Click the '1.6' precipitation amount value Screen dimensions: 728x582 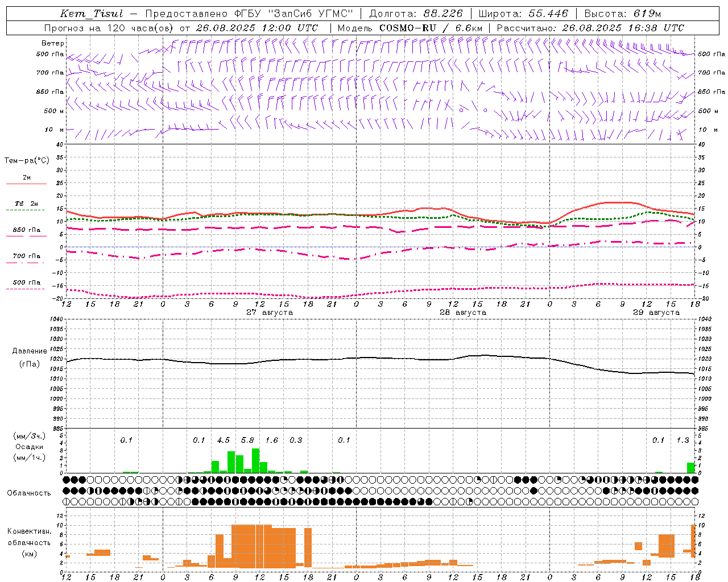point(272,440)
